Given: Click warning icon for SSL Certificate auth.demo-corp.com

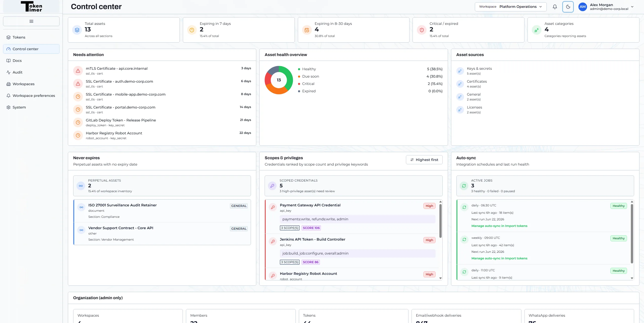Looking at the screenshot, I should (x=78, y=84).
